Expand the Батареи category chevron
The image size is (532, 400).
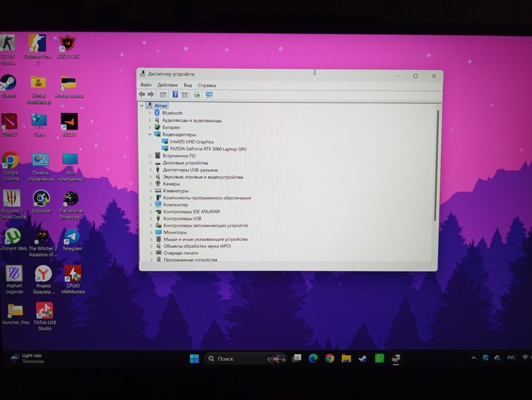click(x=149, y=127)
